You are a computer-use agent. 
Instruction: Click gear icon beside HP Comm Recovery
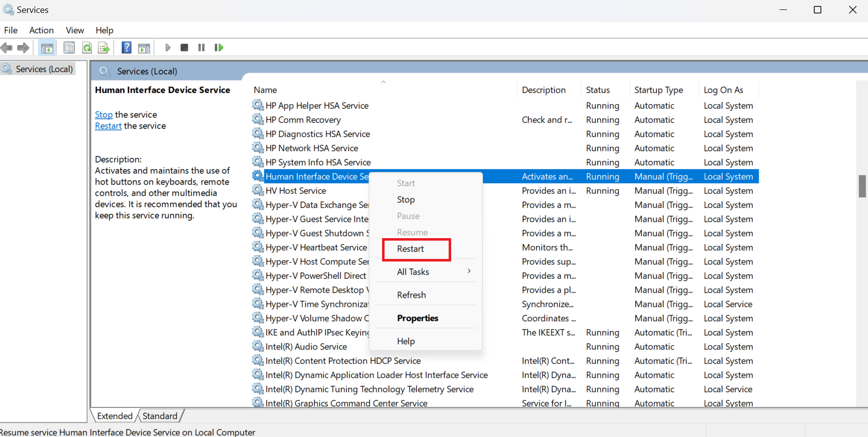(258, 119)
